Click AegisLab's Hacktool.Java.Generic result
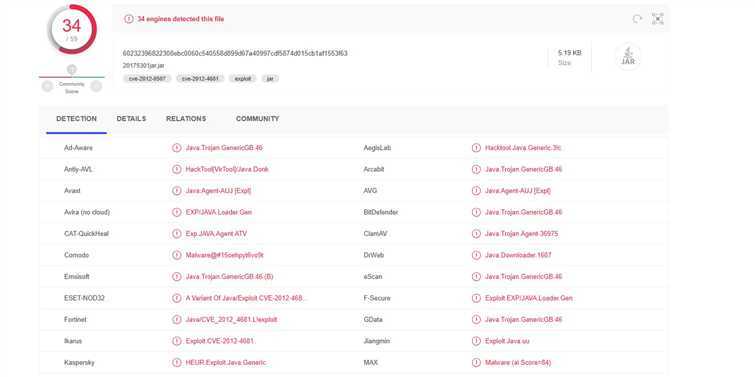755x377 pixels. 523,148
